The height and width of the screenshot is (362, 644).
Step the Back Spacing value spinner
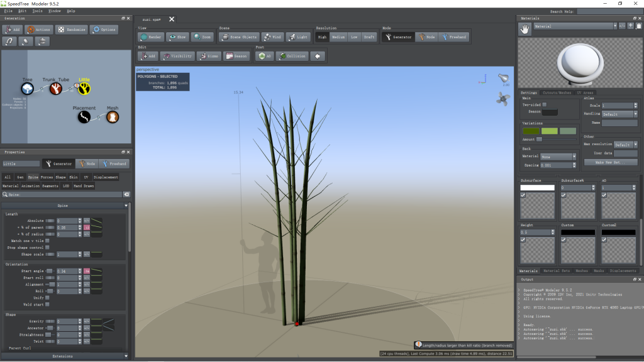[x=574, y=165]
